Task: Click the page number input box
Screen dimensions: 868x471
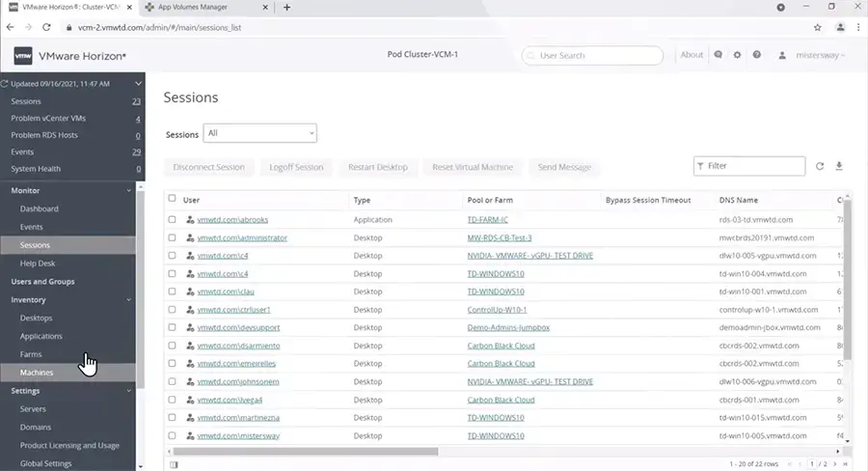Action: point(812,464)
